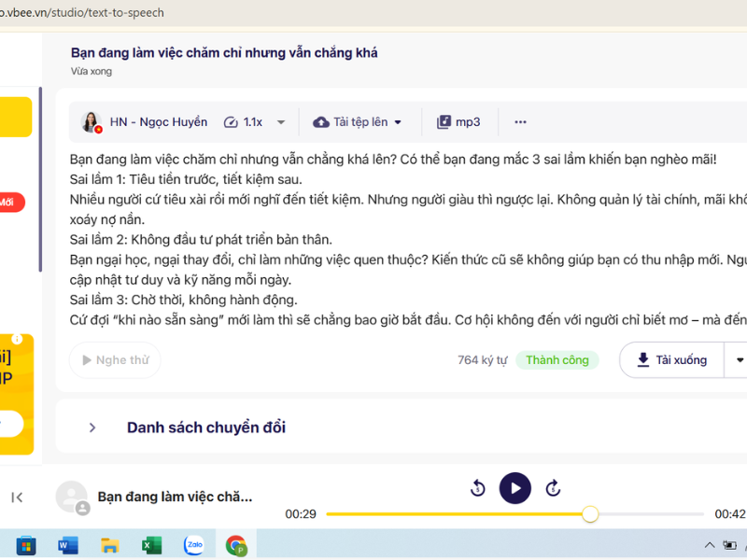747x560 pixels.
Task: Show hidden system tray icons arrow
Action: (x=710, y=545)
